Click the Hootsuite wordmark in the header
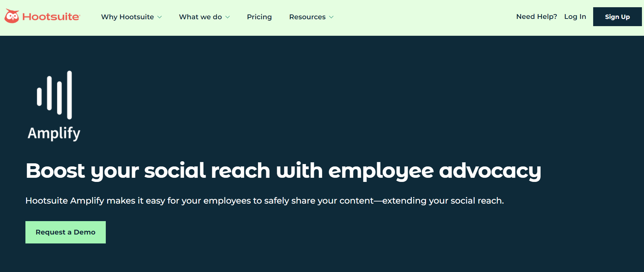Viewport: 644px width, 272px height. coord(51,17)
